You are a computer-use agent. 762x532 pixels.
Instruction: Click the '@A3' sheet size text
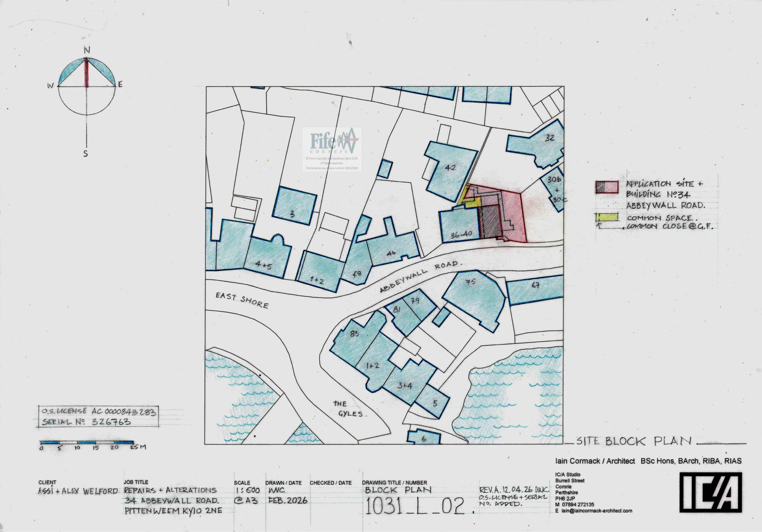tap(246, 501)
